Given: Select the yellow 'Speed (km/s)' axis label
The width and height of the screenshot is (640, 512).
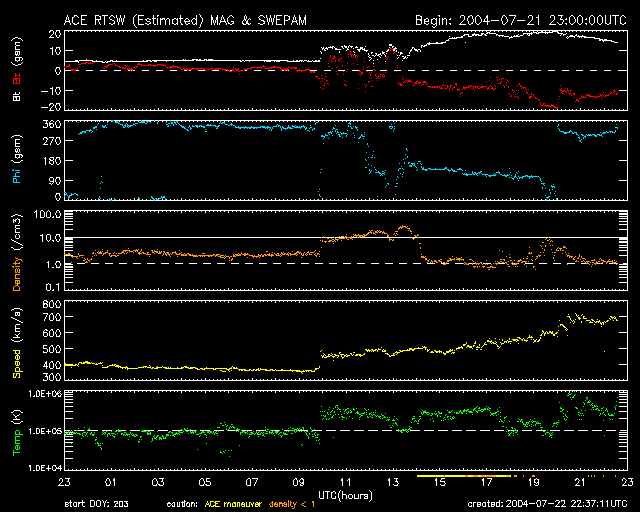Looking at the screenshot, I should point(17,343).
